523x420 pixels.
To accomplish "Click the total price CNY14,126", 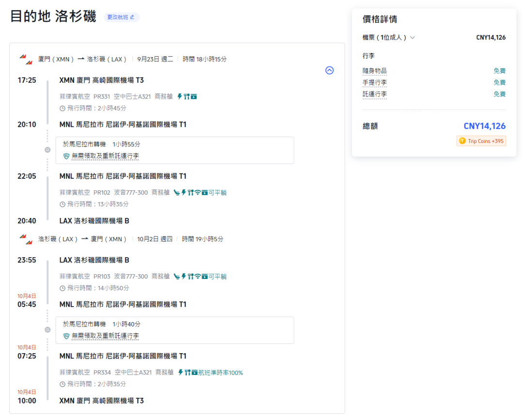I will click(484, 126).
